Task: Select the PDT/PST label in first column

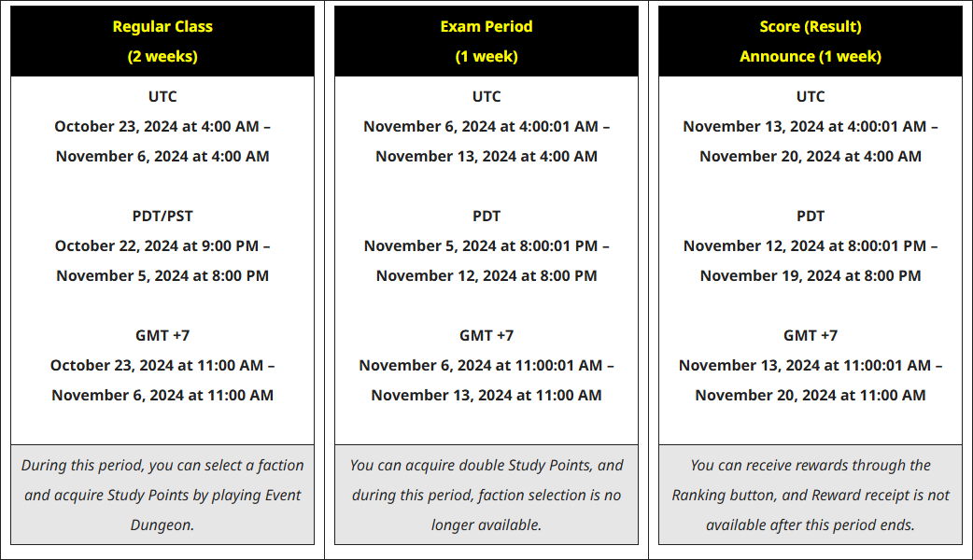Action: pyautogui.click(x=162, y=217)
